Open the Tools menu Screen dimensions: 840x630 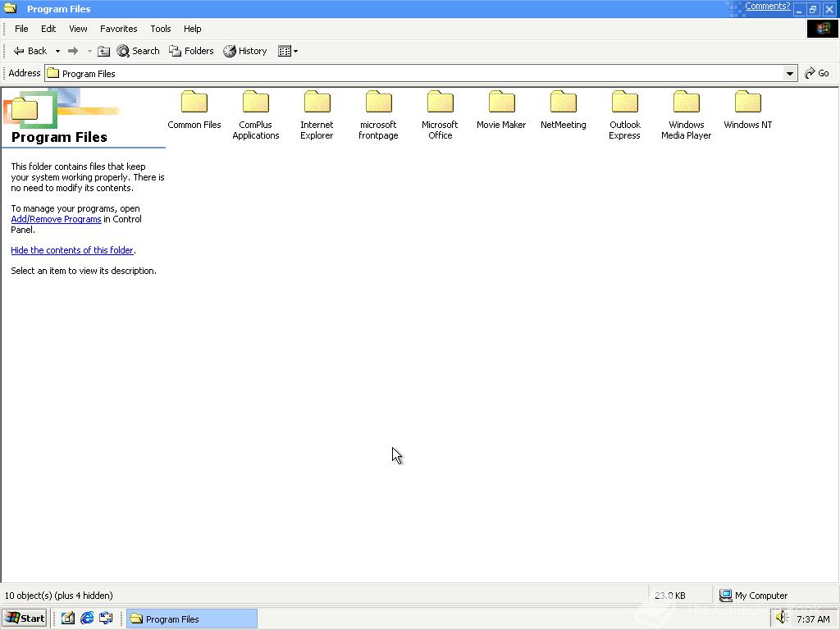click(160, 29)
